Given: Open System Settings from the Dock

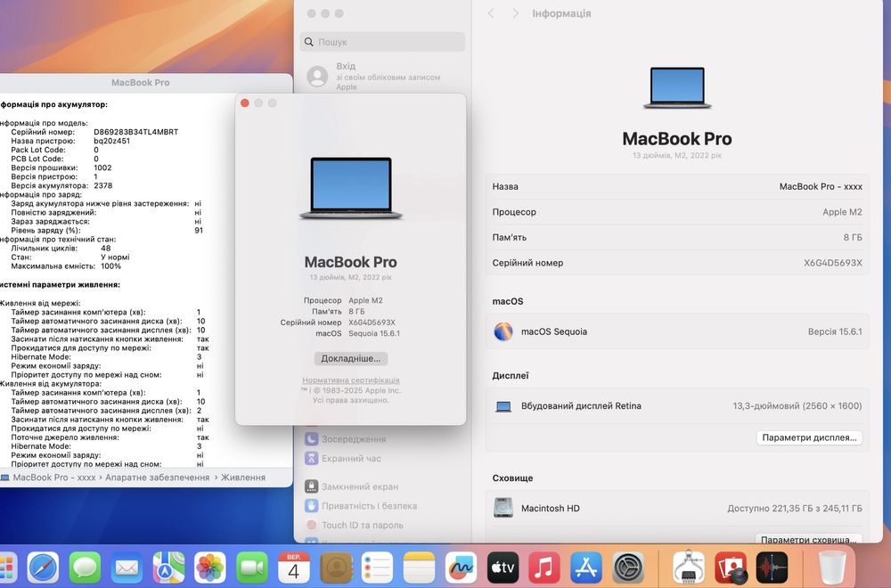Looking at the screenshot, I should tap(628, 567).
